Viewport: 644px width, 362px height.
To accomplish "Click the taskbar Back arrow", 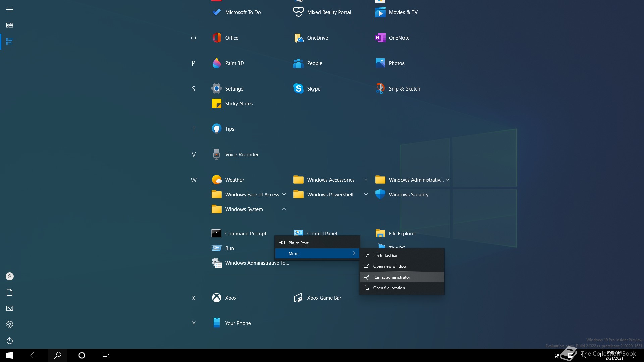I will click(x=34, y=355).
